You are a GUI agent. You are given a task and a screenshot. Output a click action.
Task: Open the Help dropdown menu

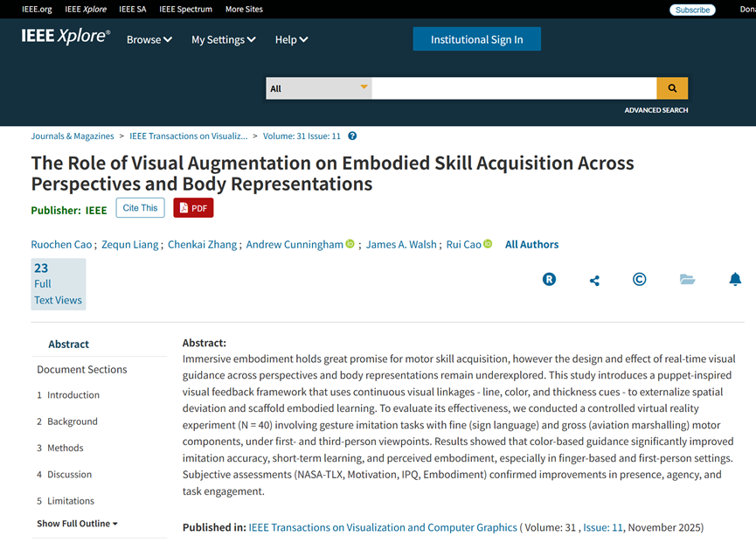pyautogui.click(x=291, y=39)
